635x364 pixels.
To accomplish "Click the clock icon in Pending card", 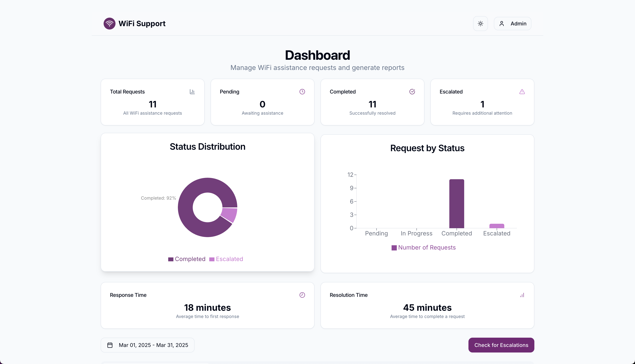I will click(302, 92).
